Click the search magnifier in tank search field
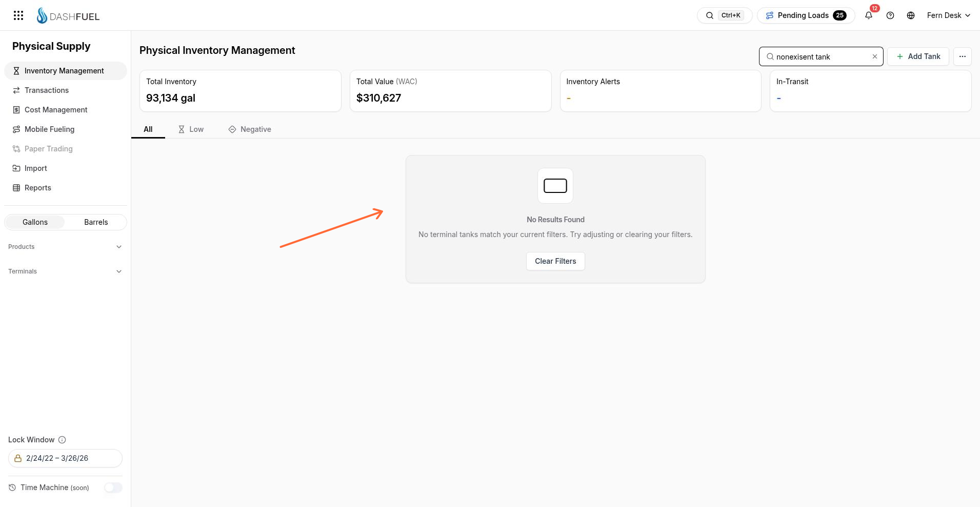This screenshot has height=507, width=980. click(770, 56)
